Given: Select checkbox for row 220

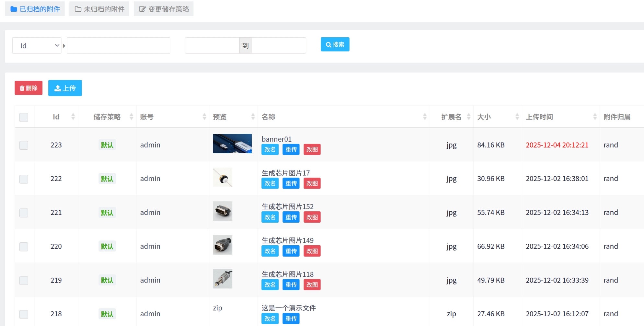Looking at the screenshot, I should pyautogui.click(x=24, y=247).
